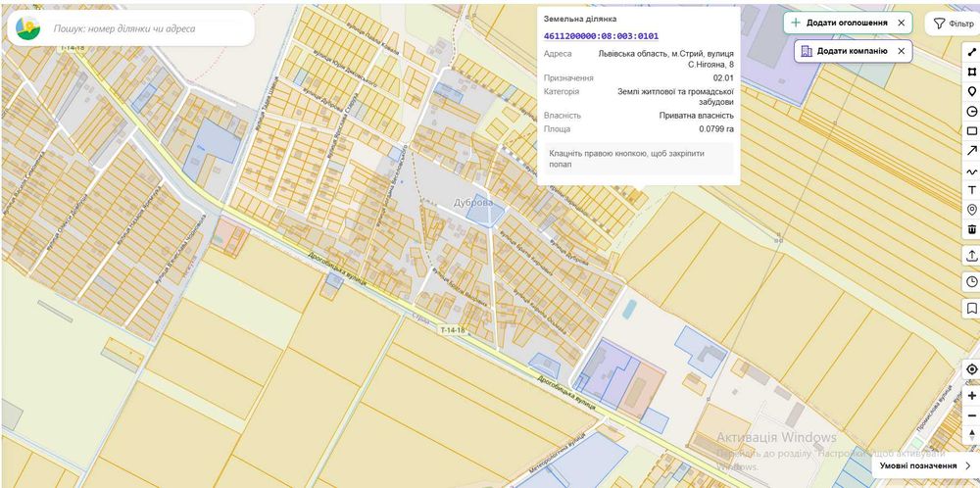Choose the marker pin drawing tool
This screenshot has height=488, width=980.
[x=971, y=92]
